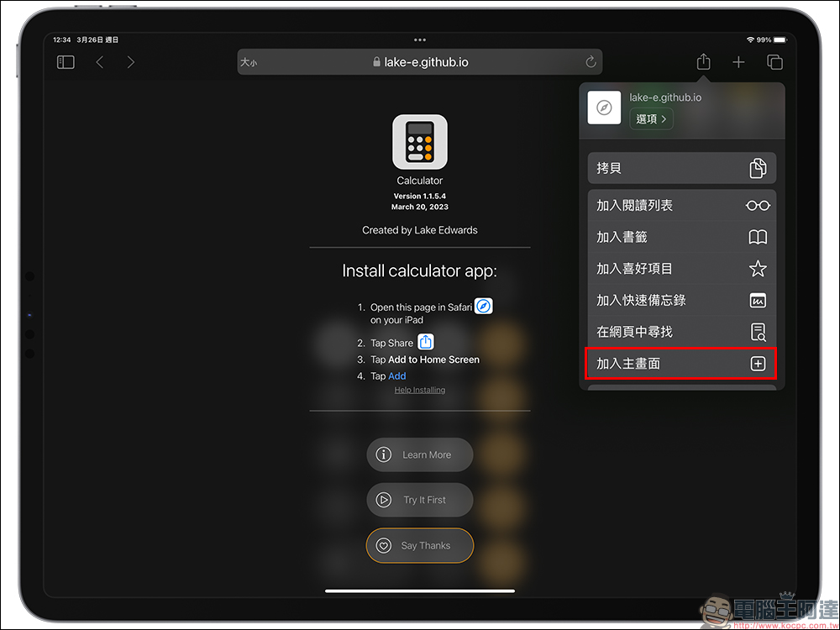Go back with the left arrow
The image size is (840, 630).
tap(100, 62)
